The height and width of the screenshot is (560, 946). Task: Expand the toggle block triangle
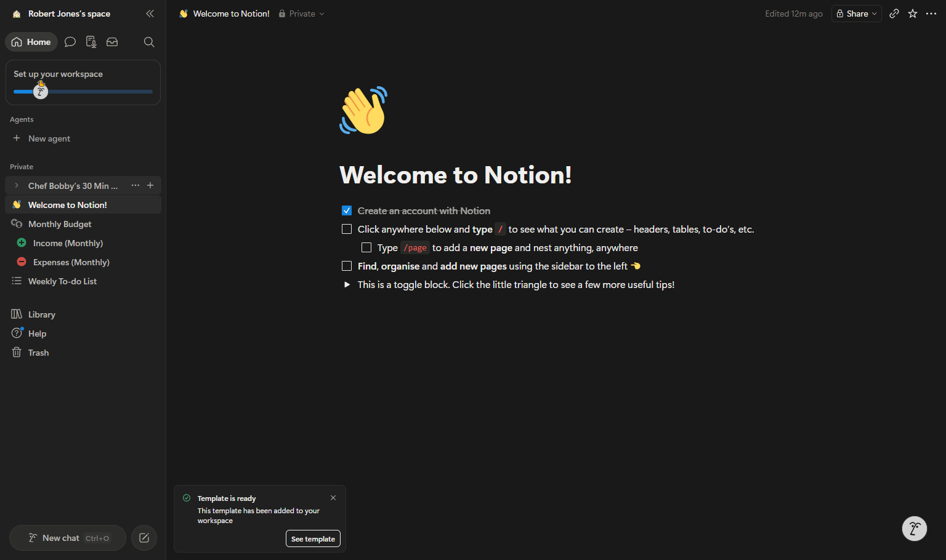(x=347, y=284)
